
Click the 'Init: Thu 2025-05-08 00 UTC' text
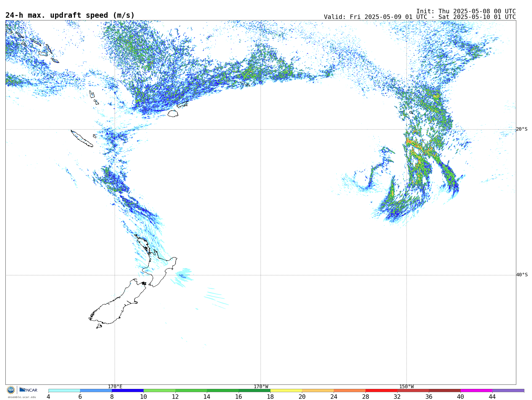[x=466, y=11]
